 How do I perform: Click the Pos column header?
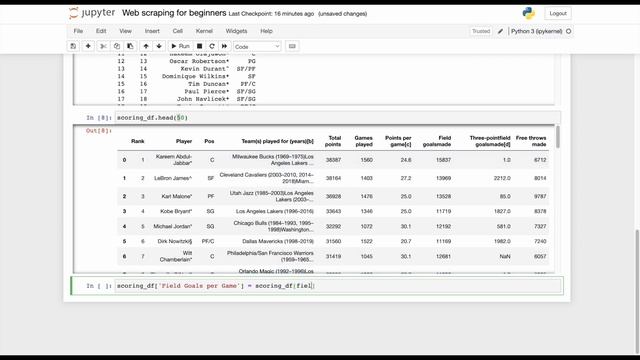pos(209,141)
